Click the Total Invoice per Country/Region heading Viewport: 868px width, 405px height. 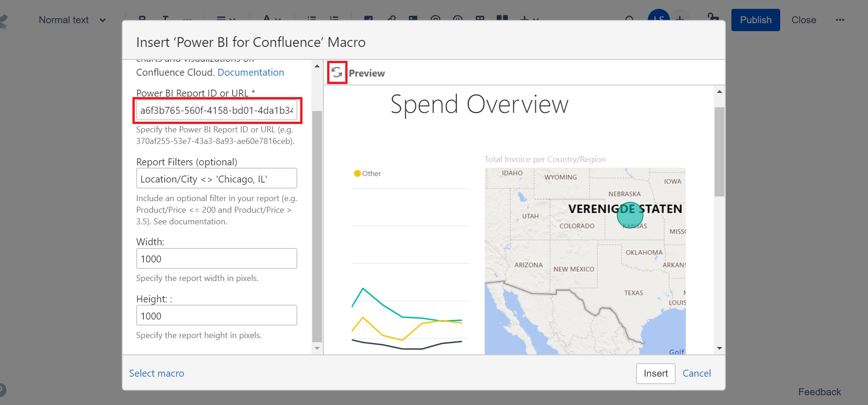[x=545, y=159]
